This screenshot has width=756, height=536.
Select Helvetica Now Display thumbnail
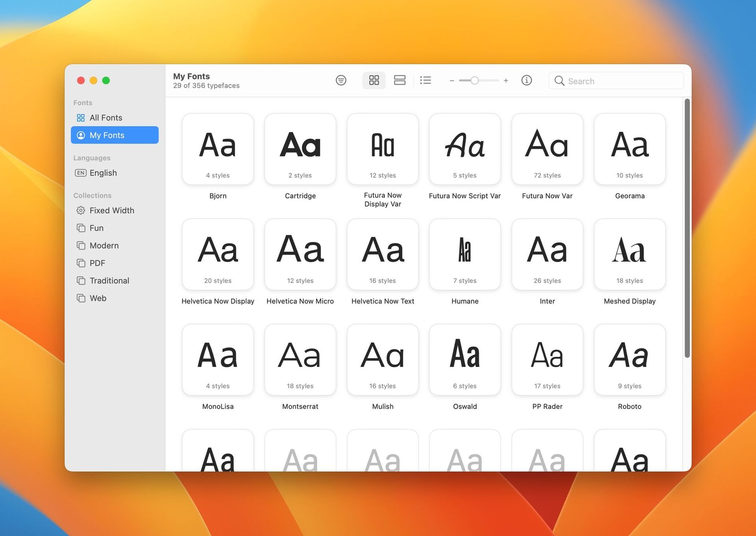[x=218, y=255]
